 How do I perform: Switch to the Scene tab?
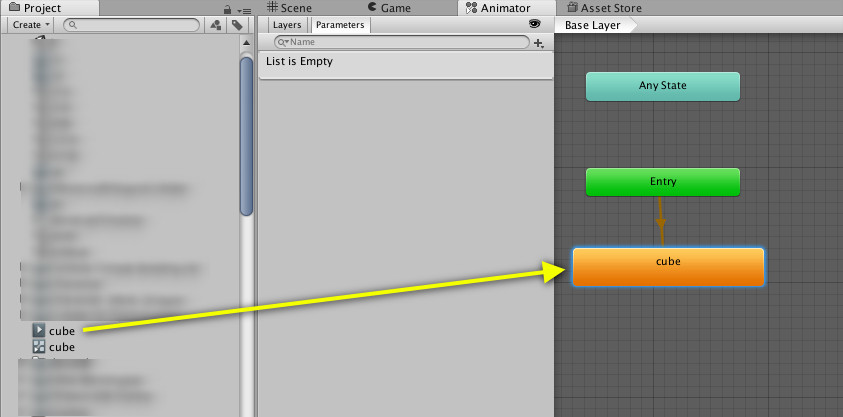[289, 8]
